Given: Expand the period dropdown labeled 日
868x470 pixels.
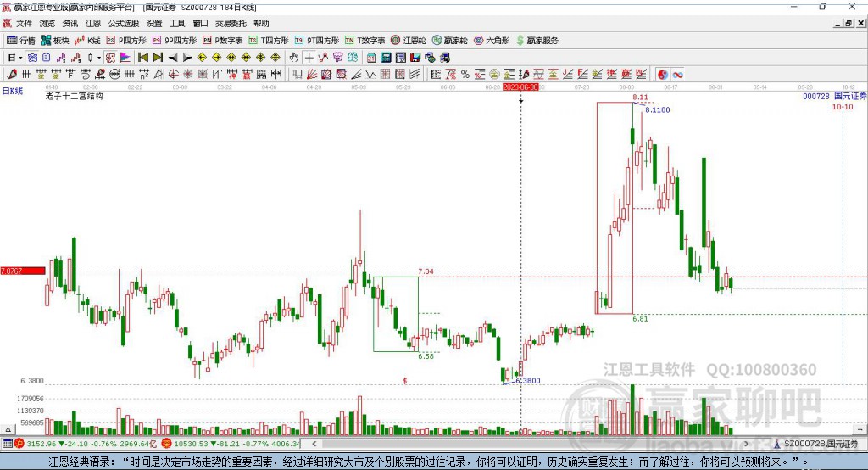Looking at the screenshot, I should point(14,58).
